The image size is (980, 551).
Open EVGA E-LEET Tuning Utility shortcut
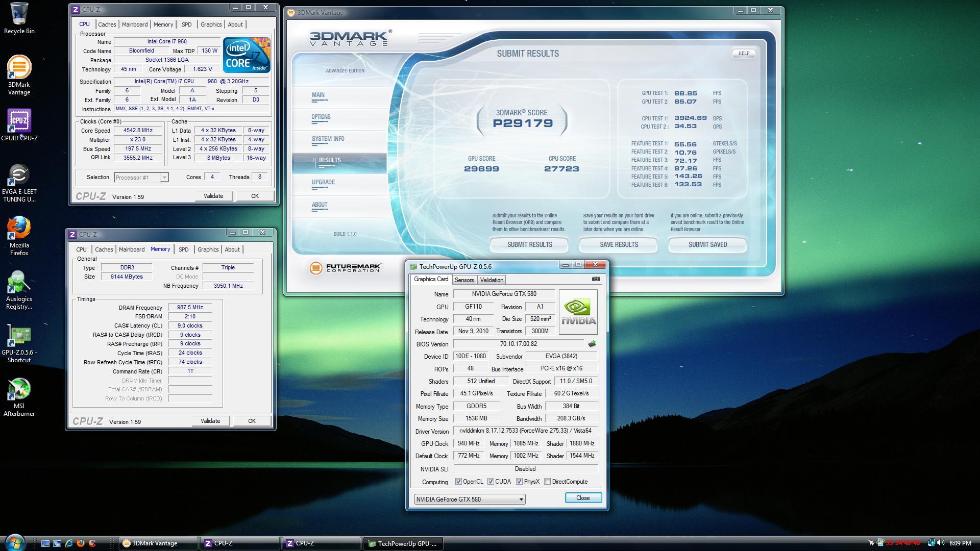19,183
